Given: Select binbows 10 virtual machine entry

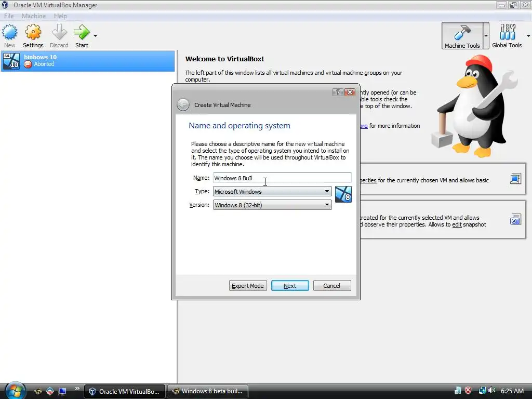Looking at the screenshot, I should coord(88,61).
